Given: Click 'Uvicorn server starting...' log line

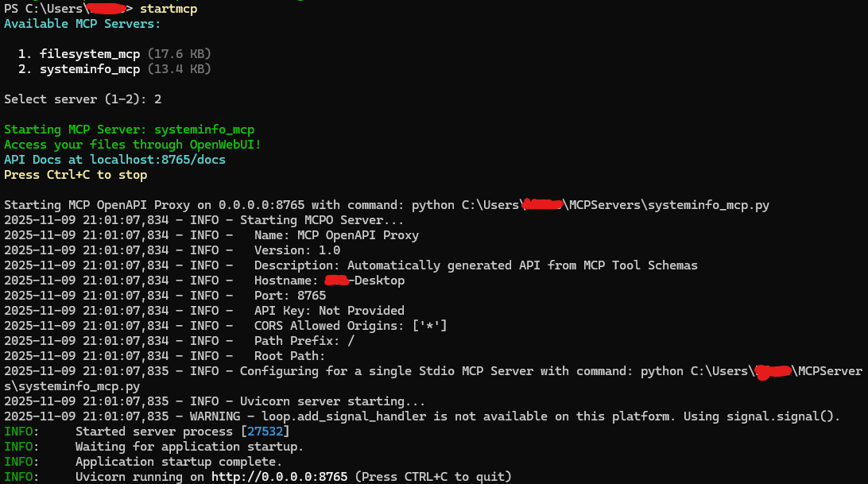Looking at the screenshot, I should pyautogui.click(x=332, y=401).
